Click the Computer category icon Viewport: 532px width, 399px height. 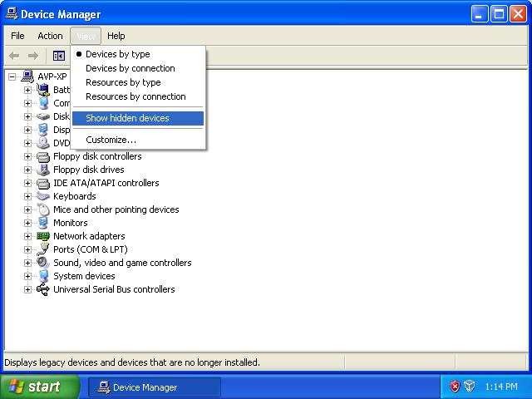(43, 103)
